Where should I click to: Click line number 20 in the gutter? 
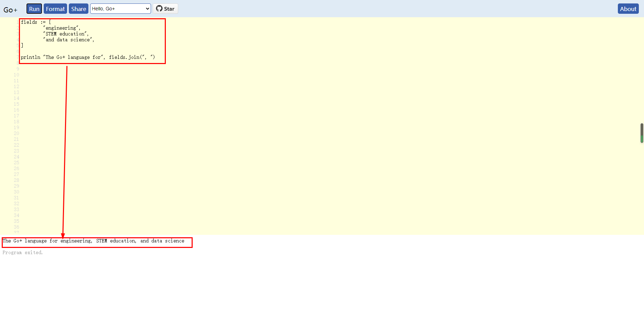(x=16, y=133)
